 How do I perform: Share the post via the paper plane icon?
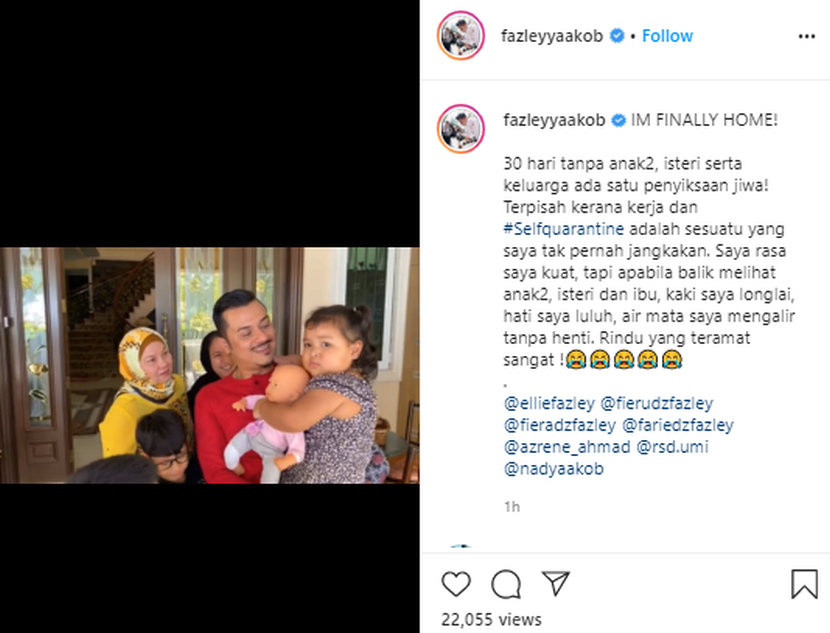tap(556, 583)
